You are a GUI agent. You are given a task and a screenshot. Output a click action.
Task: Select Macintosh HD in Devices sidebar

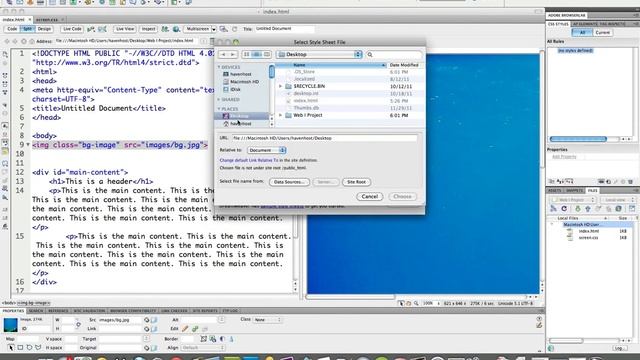[244, 82]
